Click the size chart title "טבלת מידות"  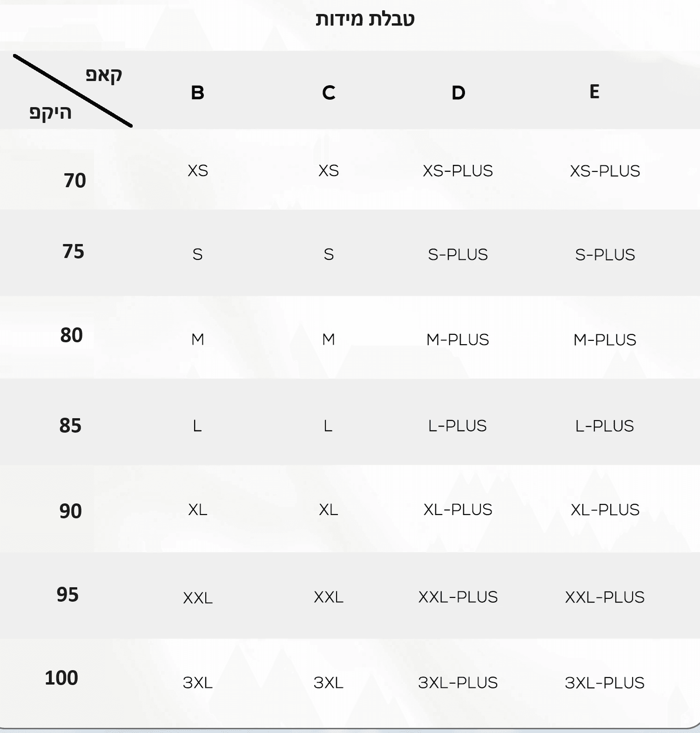click(x=365, y=19)
